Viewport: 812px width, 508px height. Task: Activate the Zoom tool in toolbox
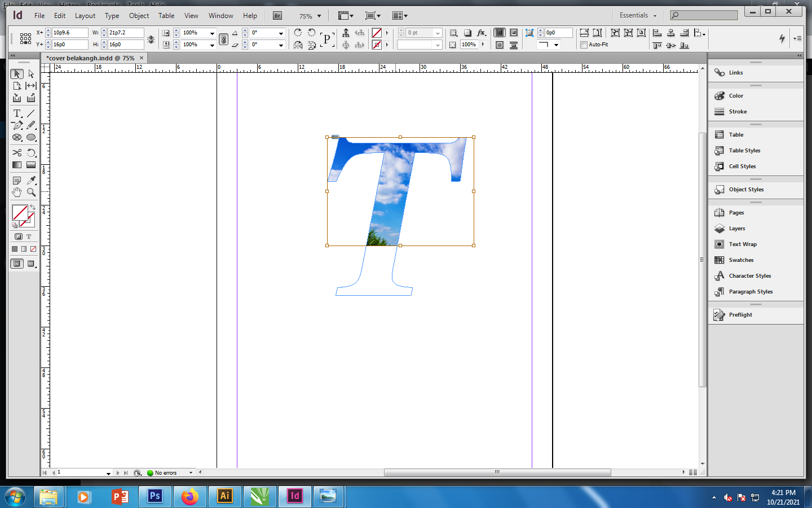point(31,192)
